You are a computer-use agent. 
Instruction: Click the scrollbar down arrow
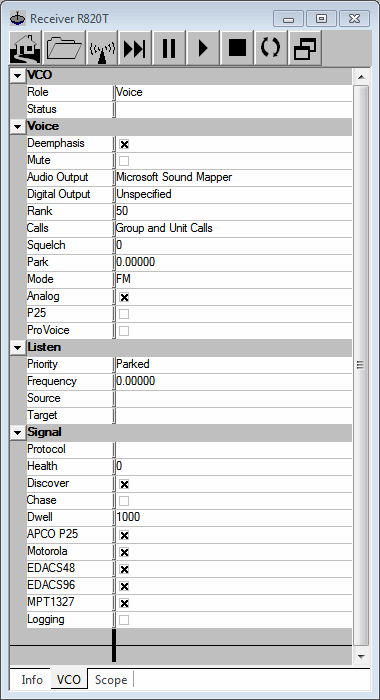coord(361,656)
